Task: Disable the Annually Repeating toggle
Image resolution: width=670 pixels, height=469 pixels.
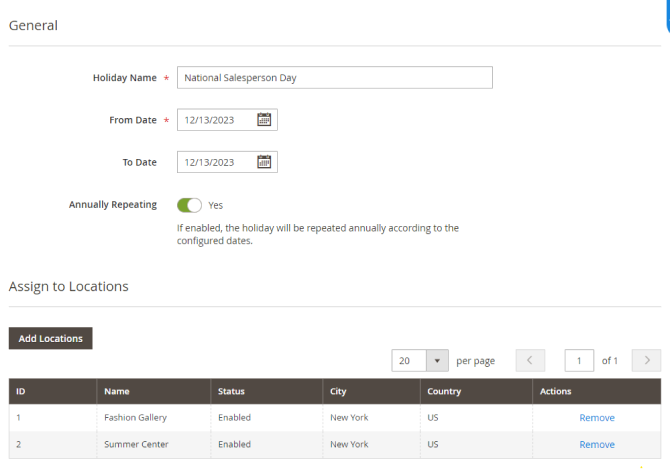Action: pyautogui.click(x=189, y=205)
